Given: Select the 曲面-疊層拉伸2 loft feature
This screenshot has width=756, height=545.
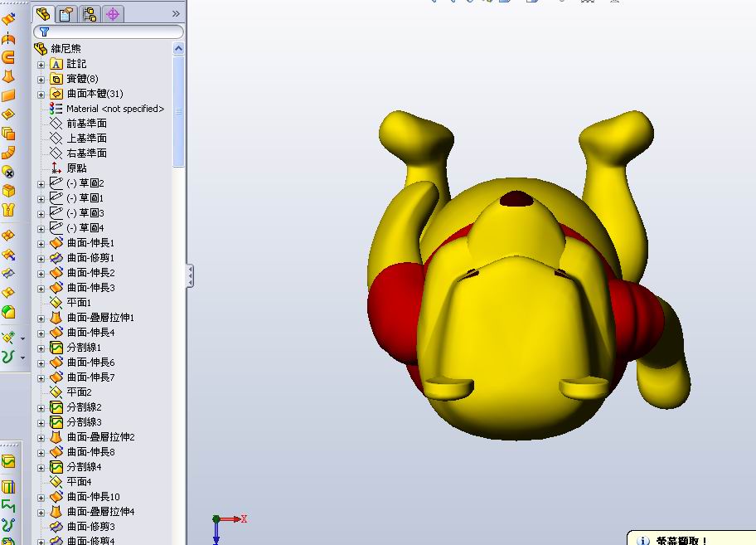Looking at the screenshot, I should coord(92,437).
